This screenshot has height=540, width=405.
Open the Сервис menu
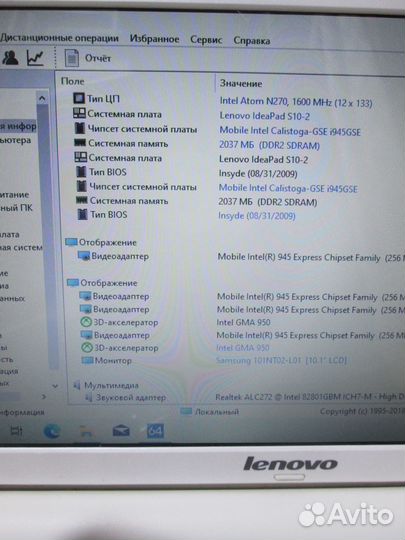point(206,40)
